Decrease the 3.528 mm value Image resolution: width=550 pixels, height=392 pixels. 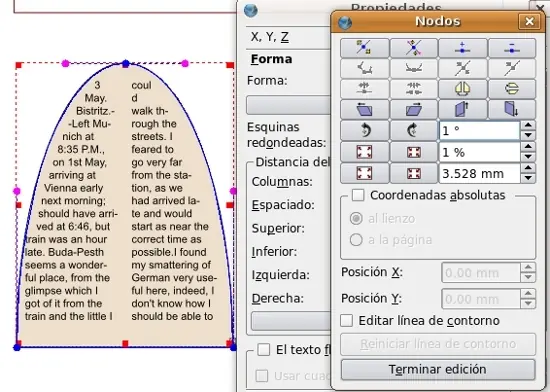click(528, 178)
